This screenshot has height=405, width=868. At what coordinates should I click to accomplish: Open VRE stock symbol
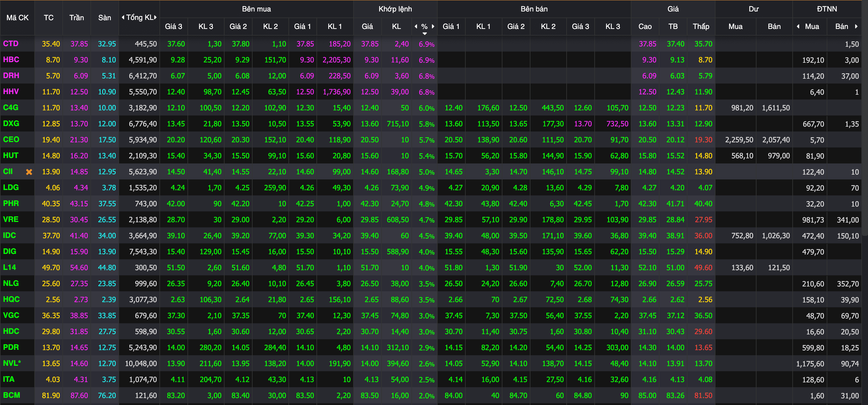pos(11,220)
